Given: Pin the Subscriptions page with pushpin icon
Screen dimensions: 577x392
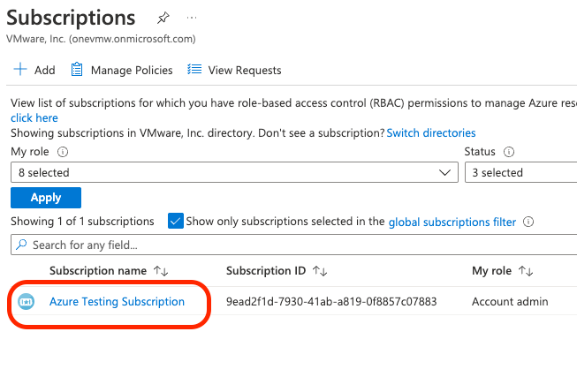Looking at the screenshot, I should coord(163,18).
